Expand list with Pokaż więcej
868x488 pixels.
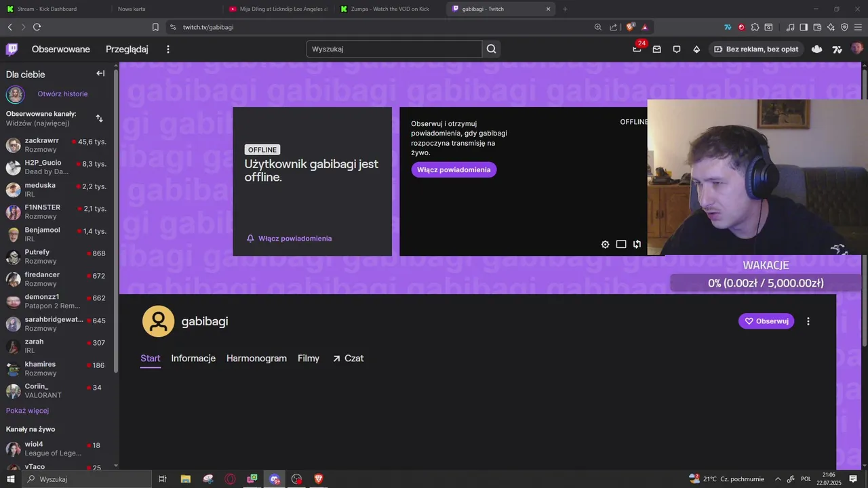tap(27, 411)
